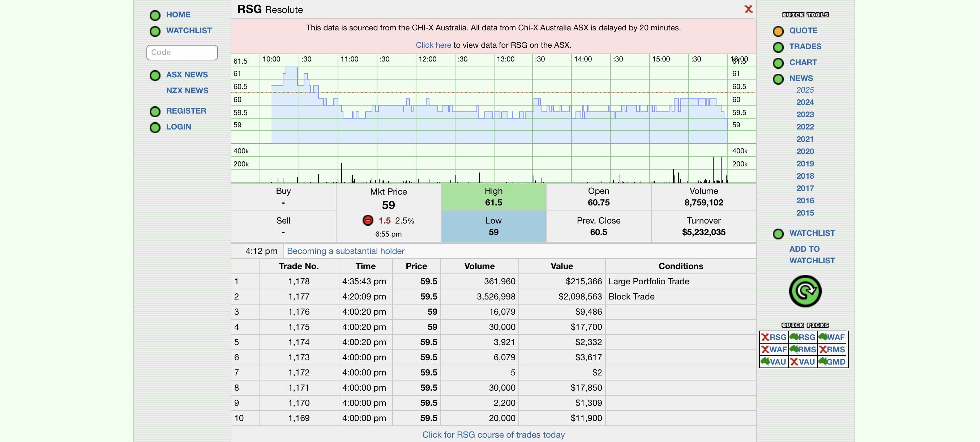Click trade 1,178 Large Portfolio Trade condition
980x442 pixels.
(x=649, y=281)
